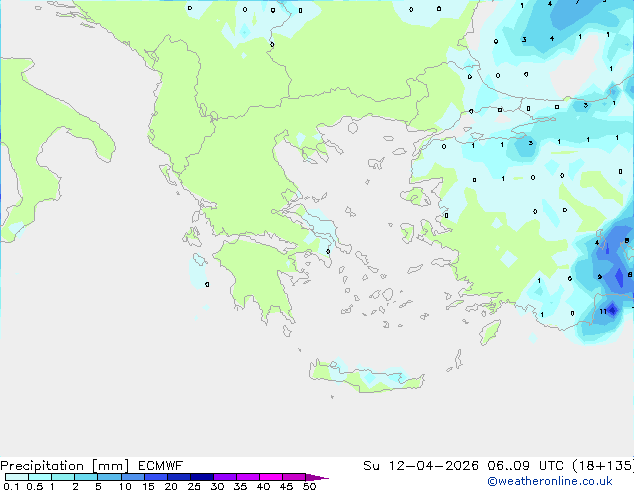The height and width of the screenshot is (490, 634).
Task: Click the '40' legend label
Action: pos(263,486)
